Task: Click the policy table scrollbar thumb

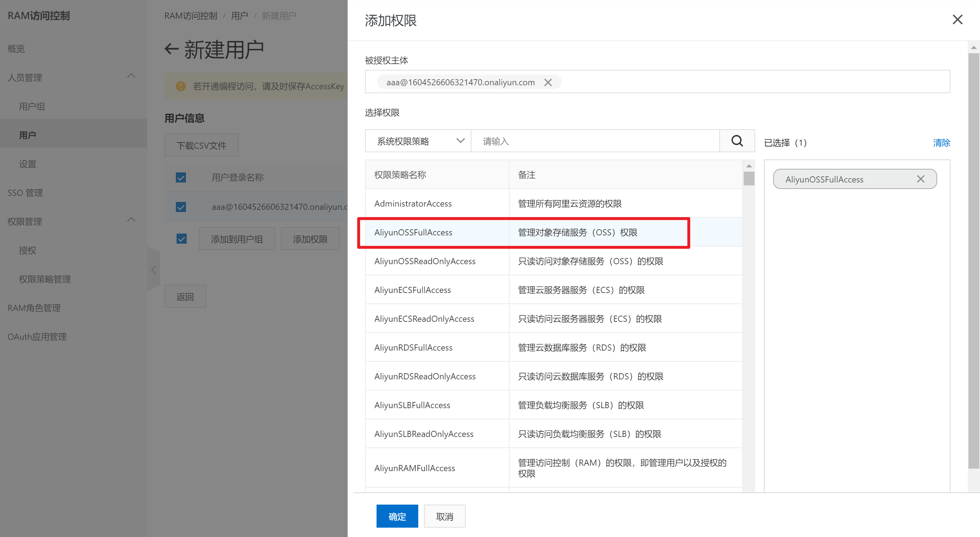Action: coord(749,179)
